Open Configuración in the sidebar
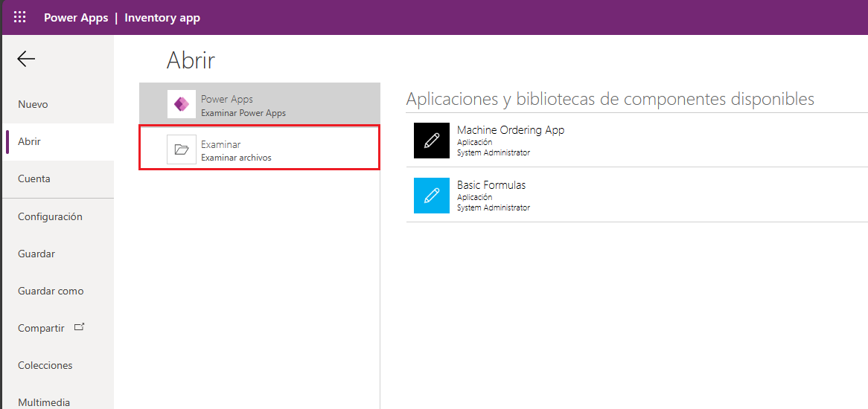 click(58, 216)
